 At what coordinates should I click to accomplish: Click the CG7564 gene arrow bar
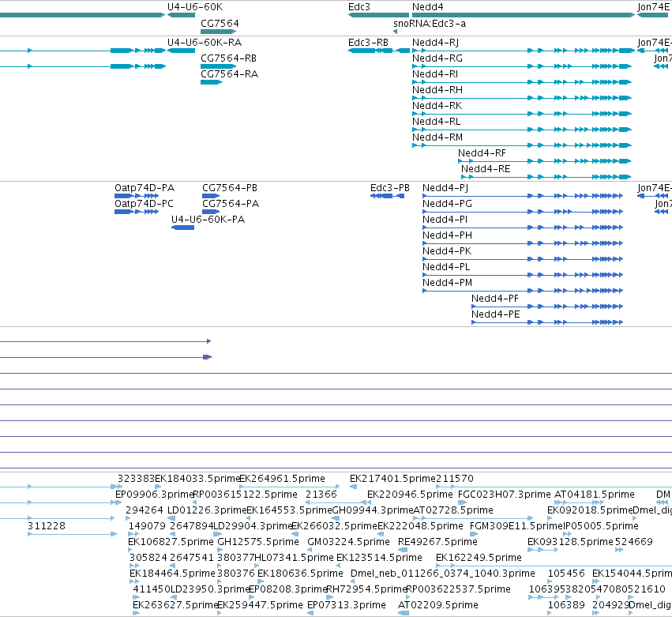click(219, 32)
